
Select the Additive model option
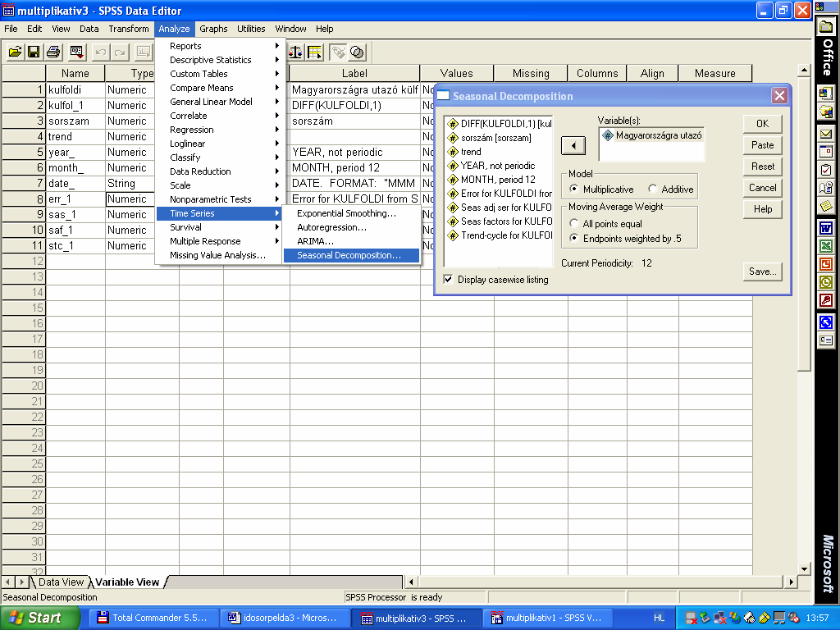click(x=652, y=189)
